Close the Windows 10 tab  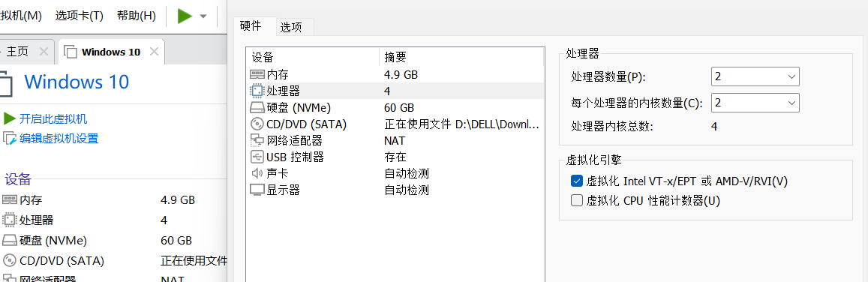(x=155, y=52)
